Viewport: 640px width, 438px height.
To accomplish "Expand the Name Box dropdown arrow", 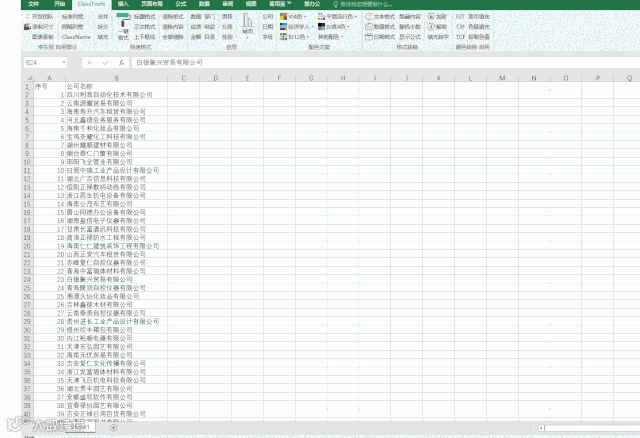I will pos(64,62).
